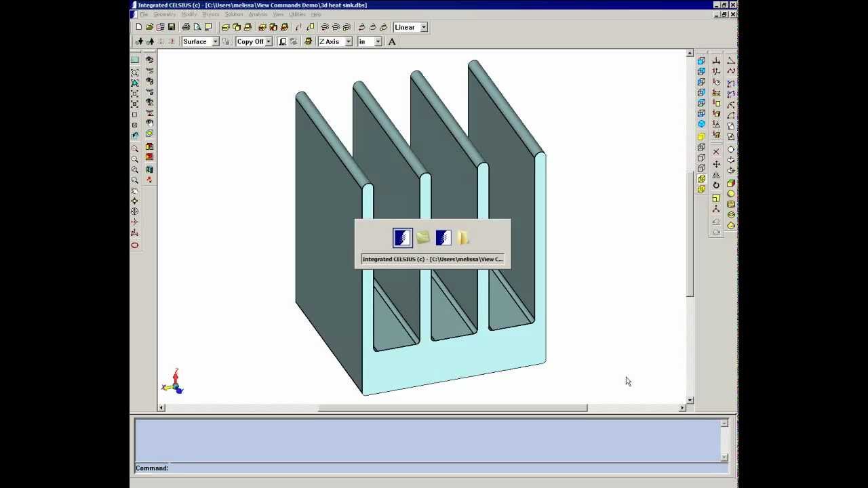Pick the green folder icon in task switcher

423,238
